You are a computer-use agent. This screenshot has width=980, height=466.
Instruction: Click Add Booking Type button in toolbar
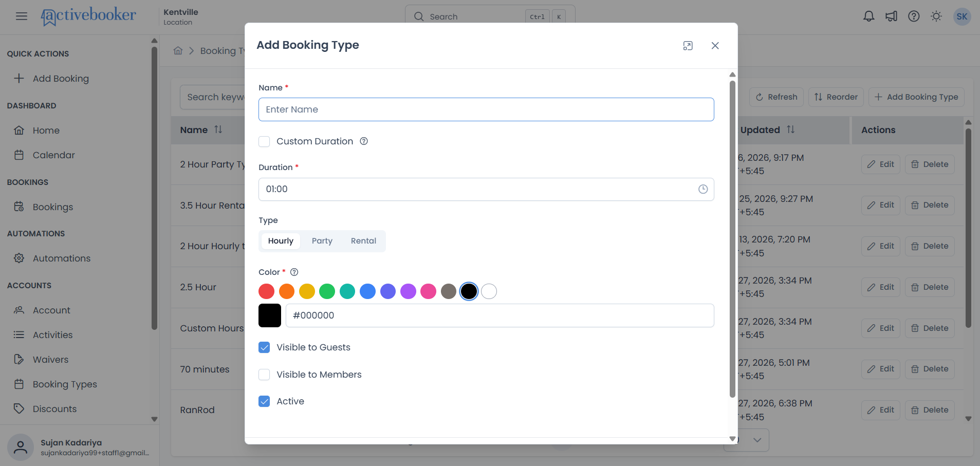coord(916,97)
